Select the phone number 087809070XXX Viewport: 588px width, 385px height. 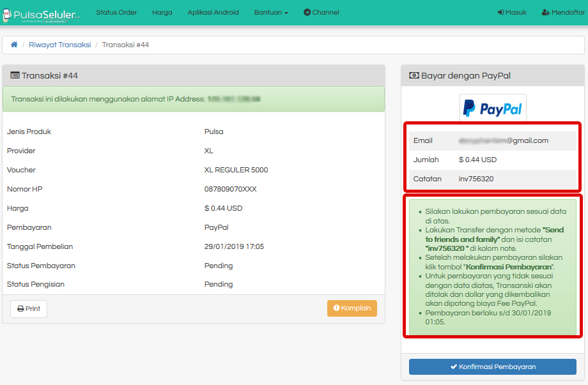(230, 189)
